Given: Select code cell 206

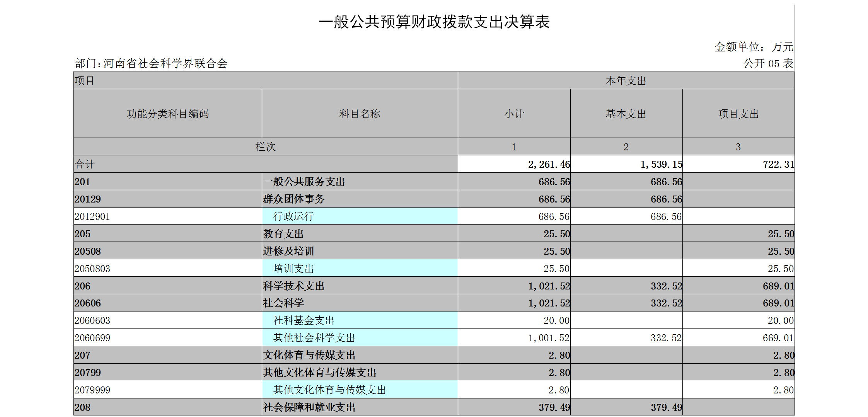Looking at the screenshot, I should pos(168,286).
